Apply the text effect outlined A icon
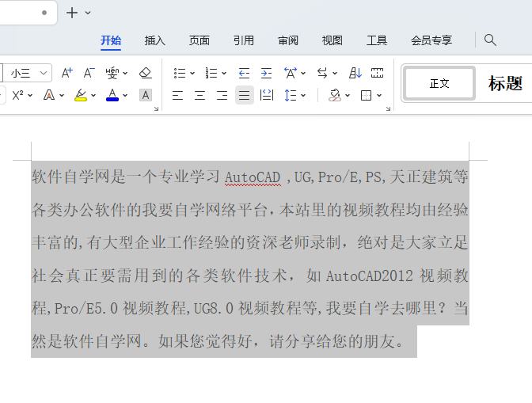The height and width of the screenshot is (403, 532). (x=49, y=95)
